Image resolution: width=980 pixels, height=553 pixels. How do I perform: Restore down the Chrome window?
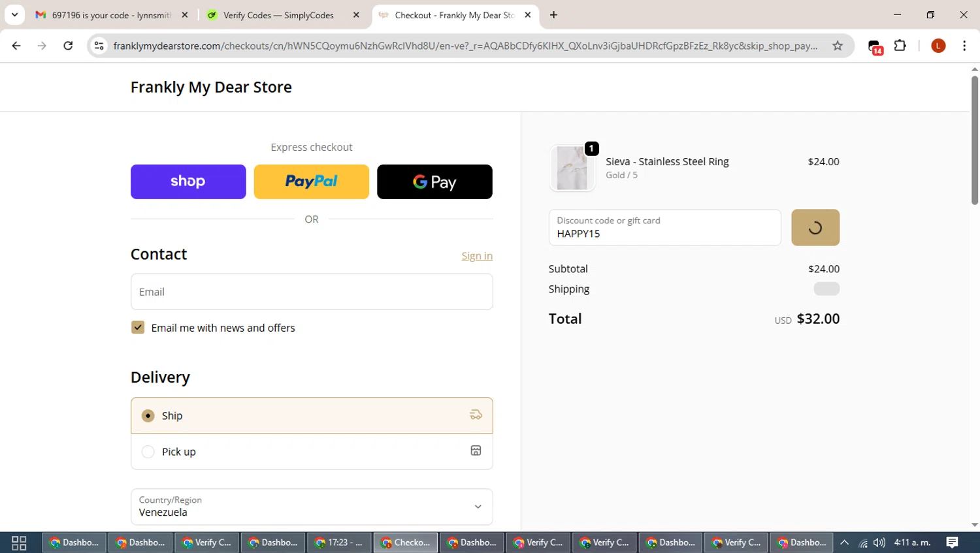tap(930, 14)
